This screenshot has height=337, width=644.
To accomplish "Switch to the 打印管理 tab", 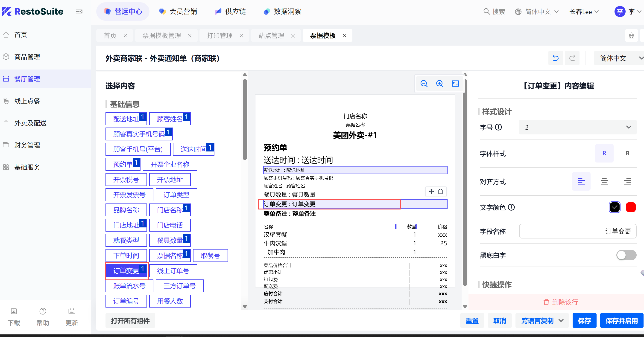I will click(220, 36).
